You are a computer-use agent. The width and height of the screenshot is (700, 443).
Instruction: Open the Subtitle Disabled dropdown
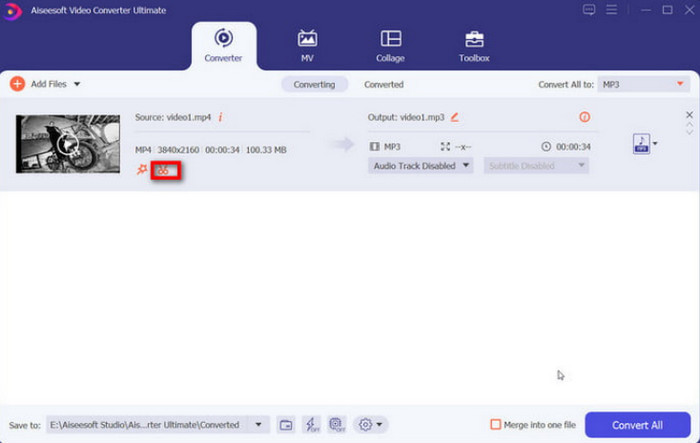(536, 166)
